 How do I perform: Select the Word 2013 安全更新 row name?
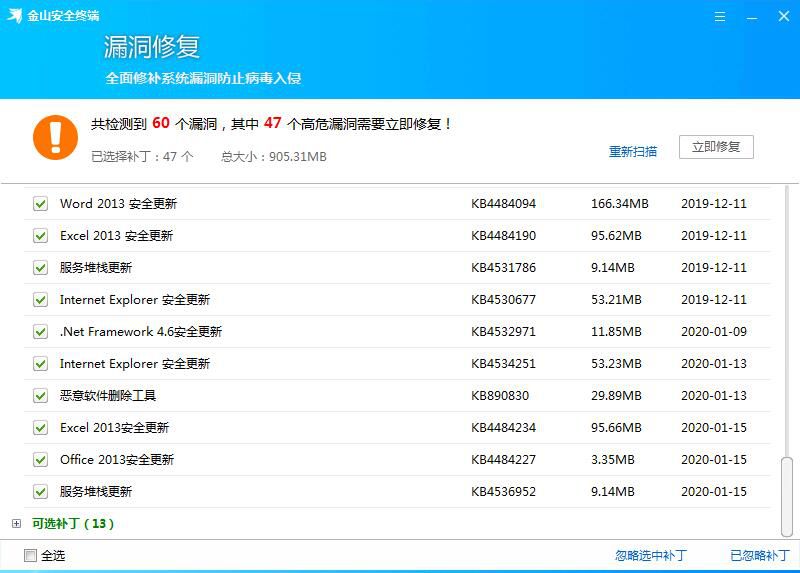tap(118, 204)
